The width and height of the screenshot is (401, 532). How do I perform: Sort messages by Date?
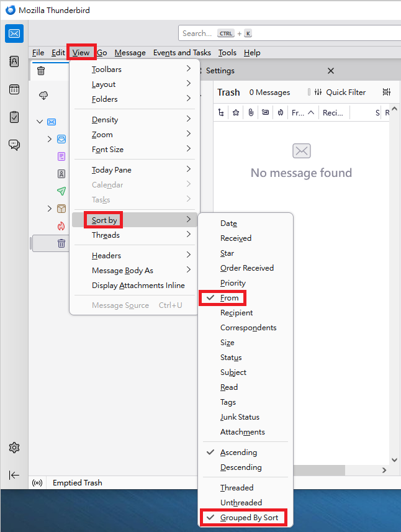pyautogui.click(x=246, y=223)
